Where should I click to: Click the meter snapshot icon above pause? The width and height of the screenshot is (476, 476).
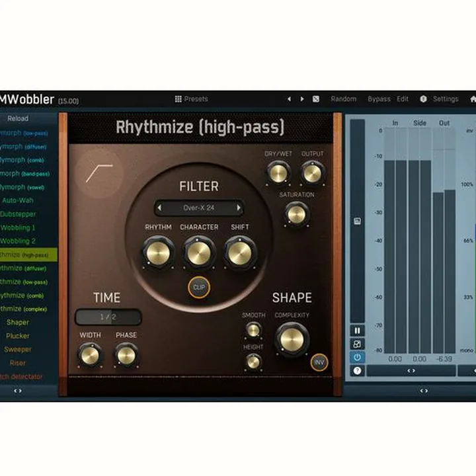[x=357, y=221]
